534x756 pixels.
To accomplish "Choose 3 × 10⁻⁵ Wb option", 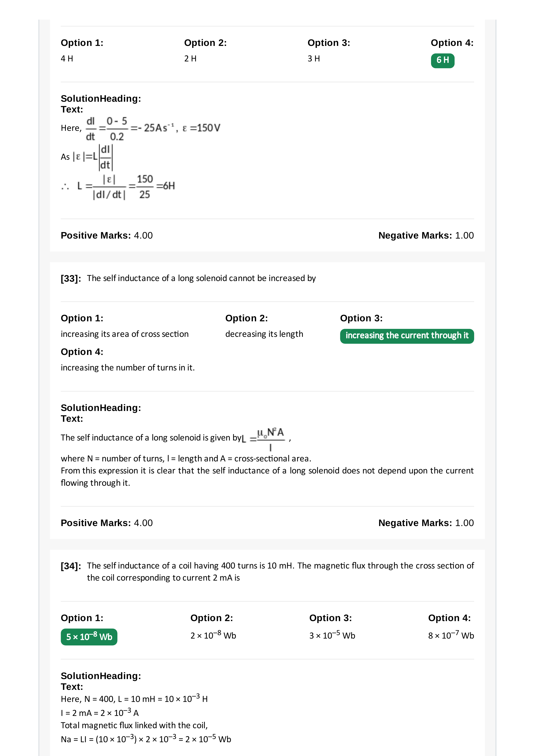I will [332, 635].
